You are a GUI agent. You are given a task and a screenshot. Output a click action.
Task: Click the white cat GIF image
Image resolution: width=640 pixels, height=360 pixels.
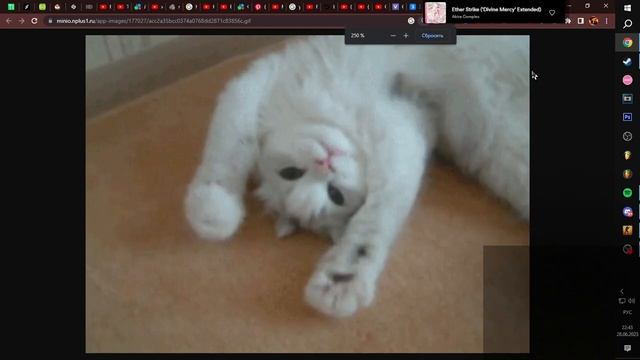click(x=307, y=194)
